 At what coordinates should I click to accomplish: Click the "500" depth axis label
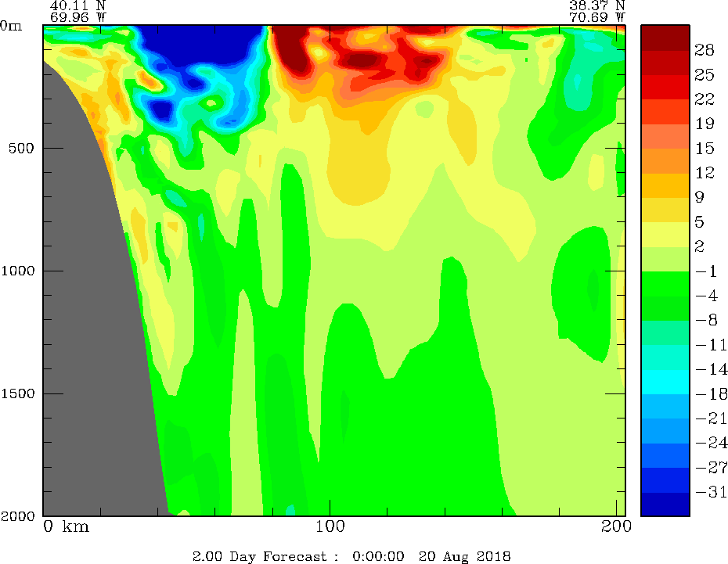pyautogui.click(x=21, y=148)
